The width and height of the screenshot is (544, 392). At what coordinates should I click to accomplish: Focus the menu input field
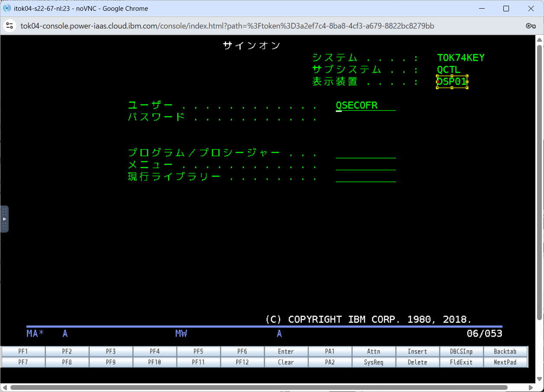[x=366, y=165]
